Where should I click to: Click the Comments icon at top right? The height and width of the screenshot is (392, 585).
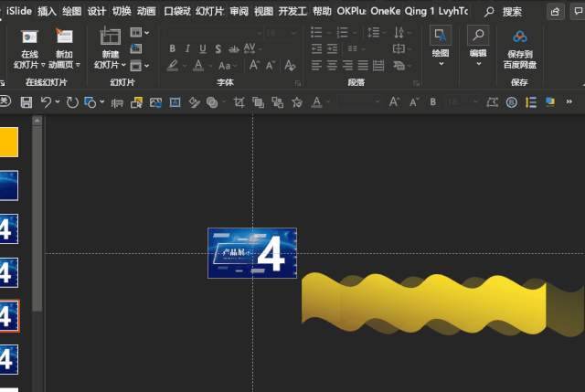point(578,12)
